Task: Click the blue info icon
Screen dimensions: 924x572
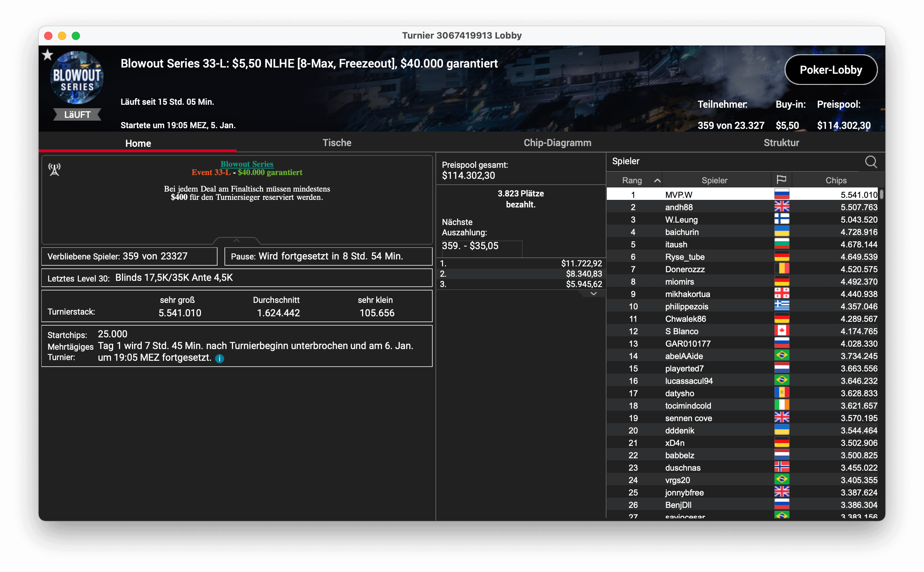Action: (x=220, y=358)
